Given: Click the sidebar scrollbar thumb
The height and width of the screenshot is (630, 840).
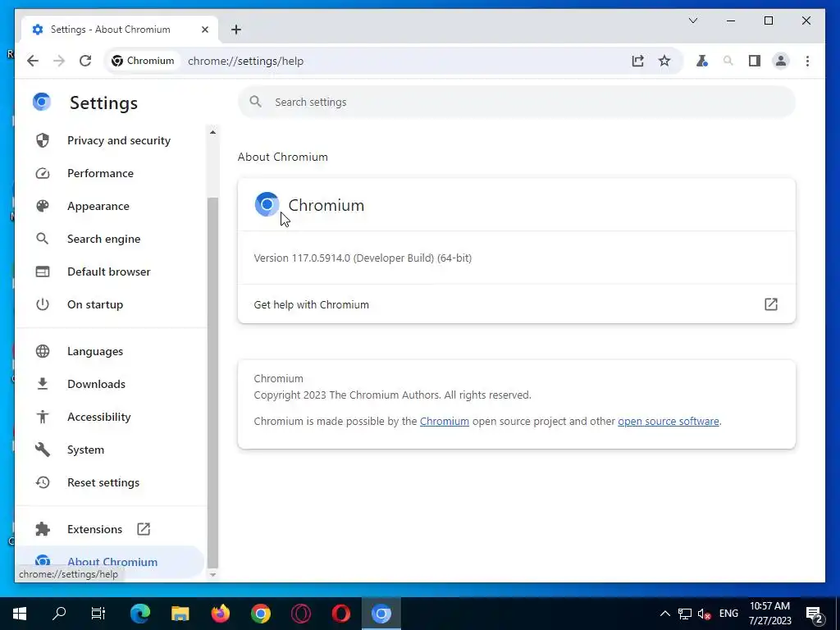Looking at the screenshot, I should tap(212, 382).
